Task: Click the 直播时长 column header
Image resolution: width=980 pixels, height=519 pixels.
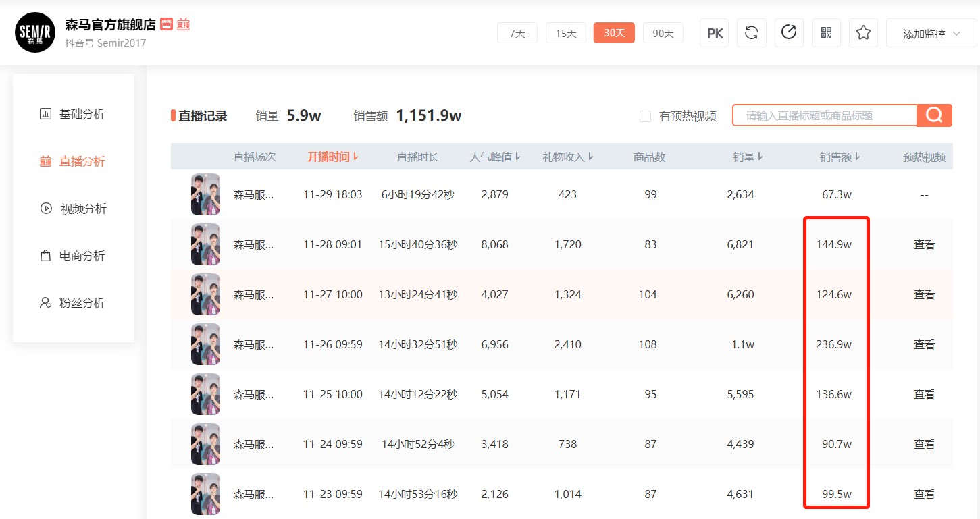Action: click(418, 157)
